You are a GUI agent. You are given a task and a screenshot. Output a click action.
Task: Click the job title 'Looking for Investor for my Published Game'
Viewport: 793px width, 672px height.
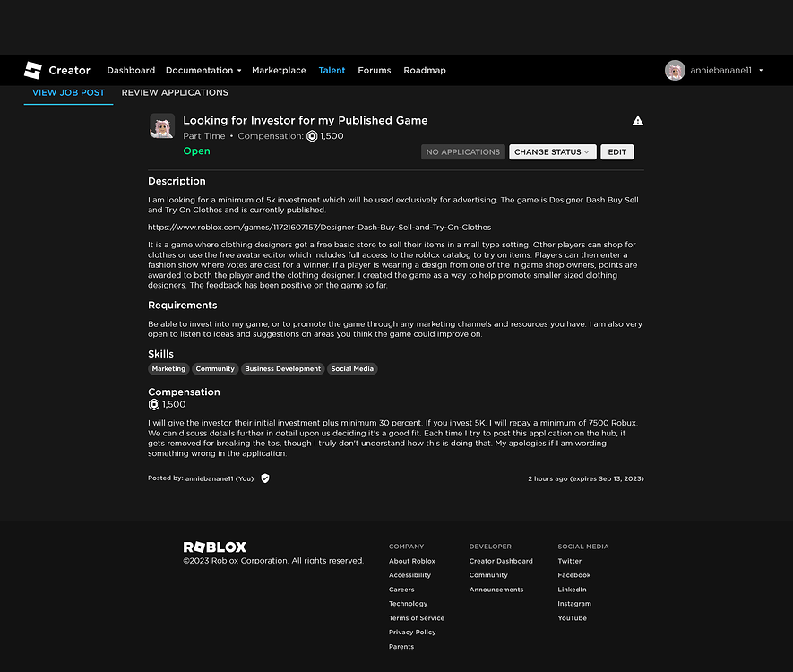306,120
